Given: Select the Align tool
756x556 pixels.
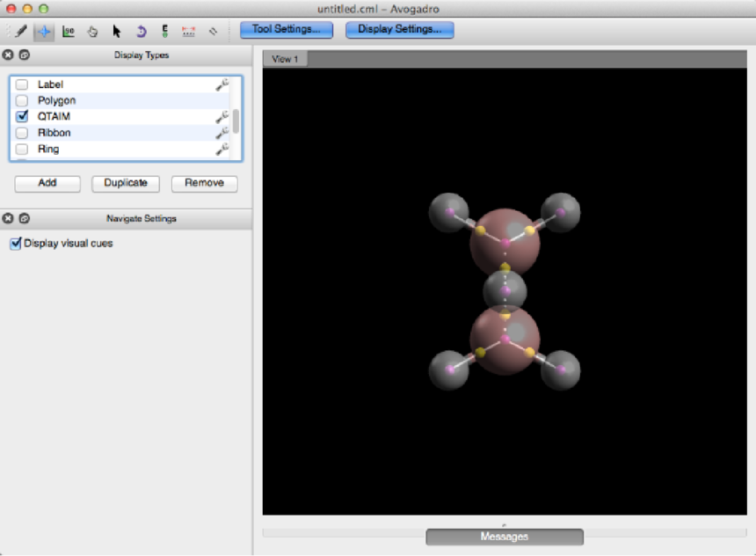Looking at the screenshot, I should click(213, 31).
